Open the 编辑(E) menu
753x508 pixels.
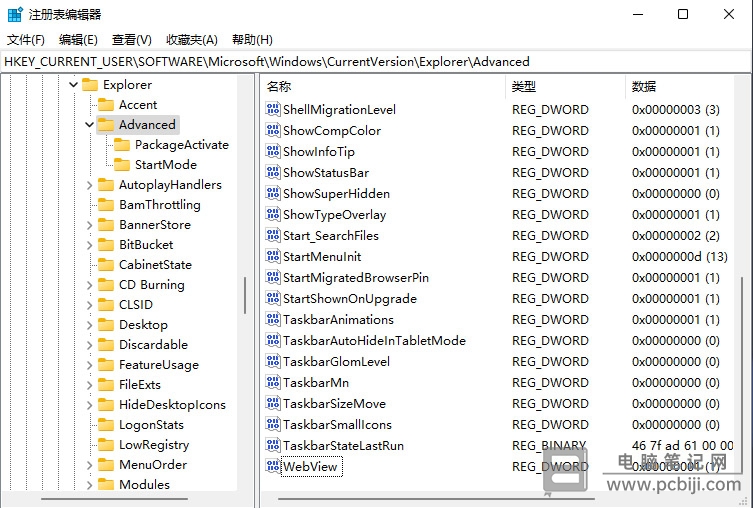click(78, 39)
